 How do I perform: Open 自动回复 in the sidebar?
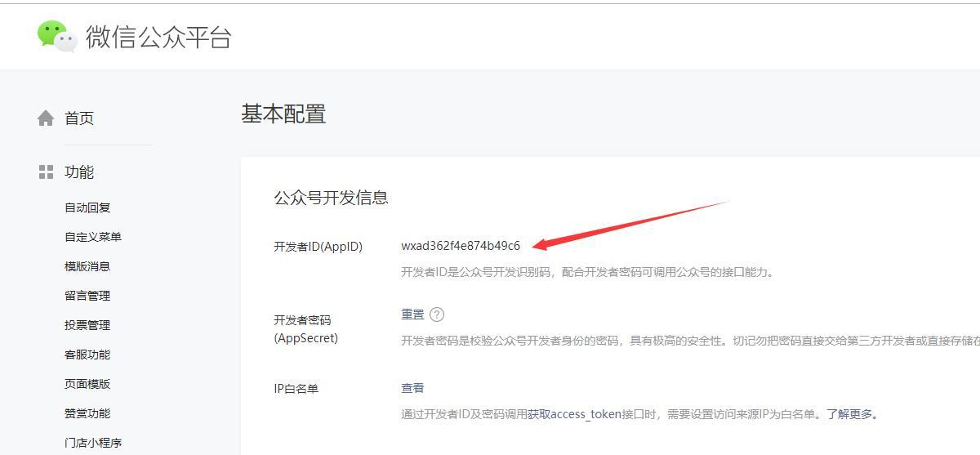tap(87, 207)
